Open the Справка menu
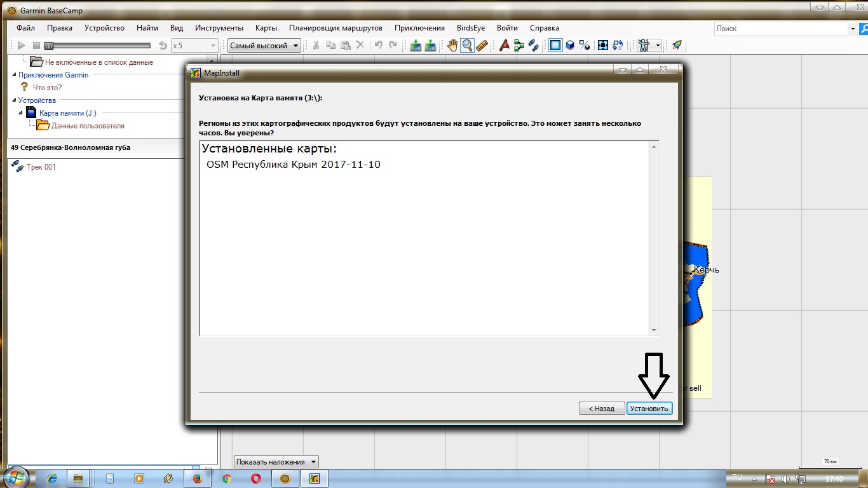 tap(545, 28)
